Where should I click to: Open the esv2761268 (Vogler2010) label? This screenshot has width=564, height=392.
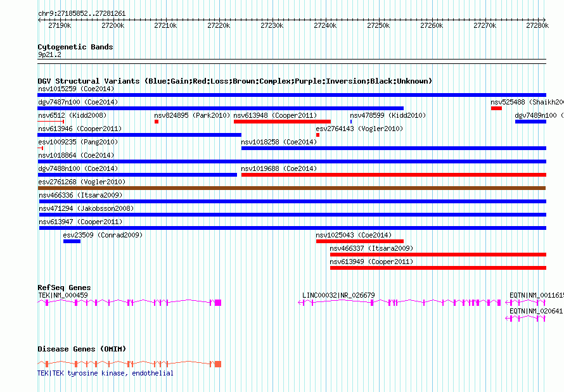coord(82,182)
